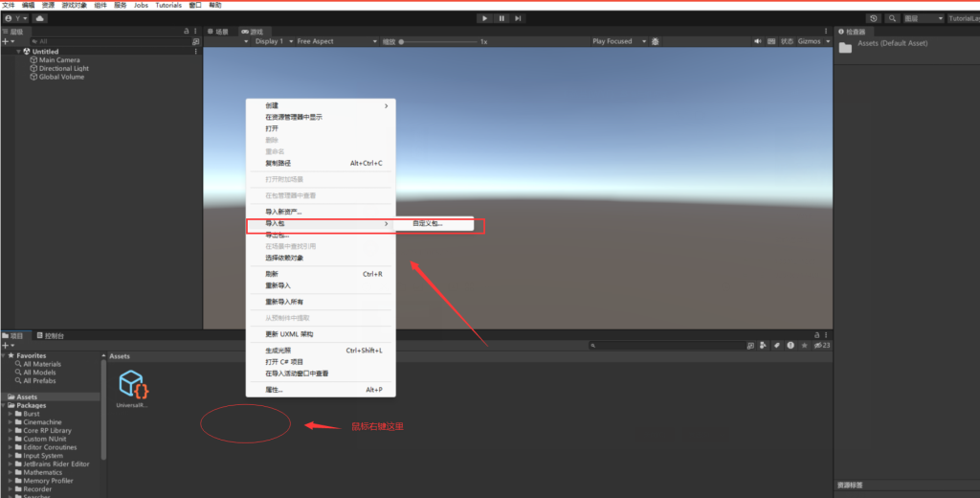Screen dimensions: 980x498
Task: Toggle the 状态 stats button
Action: [x=787, y=41]
